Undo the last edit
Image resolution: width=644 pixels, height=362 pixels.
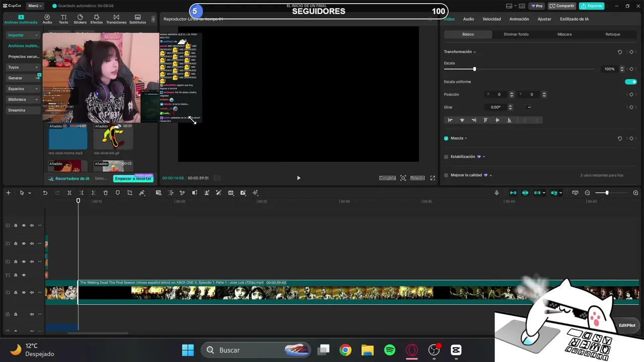pos(45,193)
